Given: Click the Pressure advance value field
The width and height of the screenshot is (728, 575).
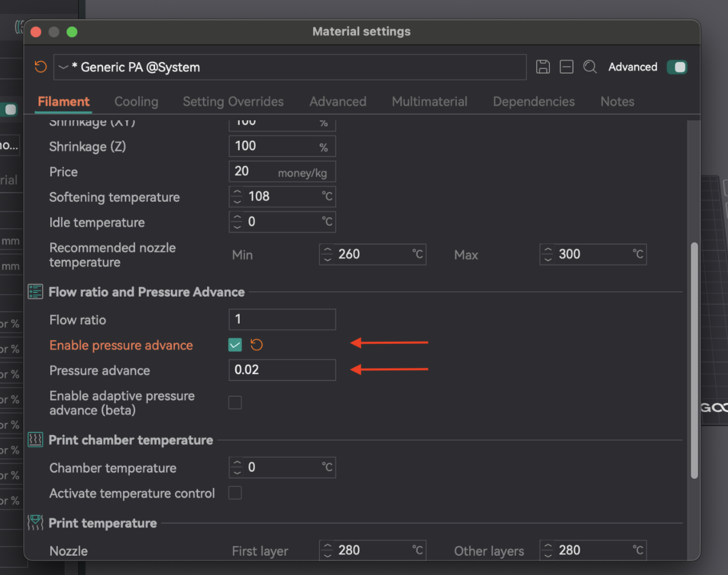Looking at the screenshot, I should coord(282,370).
